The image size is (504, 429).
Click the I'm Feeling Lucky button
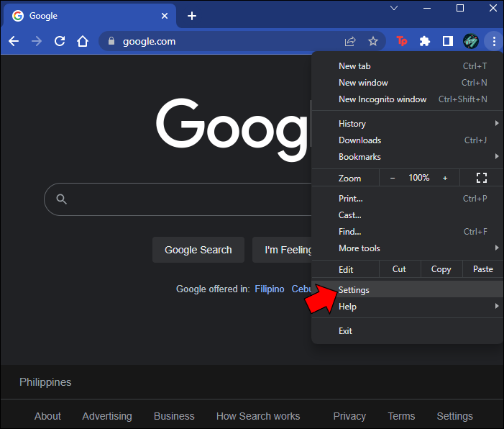pyautogui.click(x=283, y=250)
